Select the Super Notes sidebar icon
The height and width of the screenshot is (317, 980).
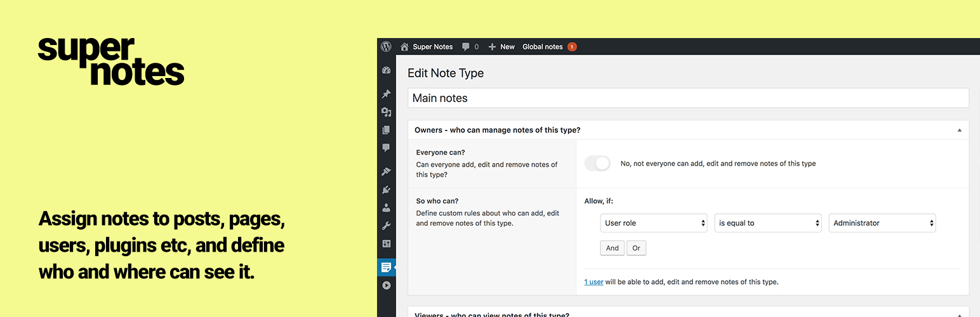click(x=386, y=268)
